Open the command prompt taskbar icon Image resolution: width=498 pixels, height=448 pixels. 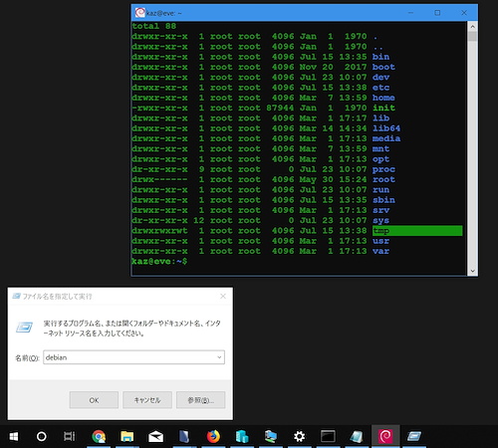point(328,436)
